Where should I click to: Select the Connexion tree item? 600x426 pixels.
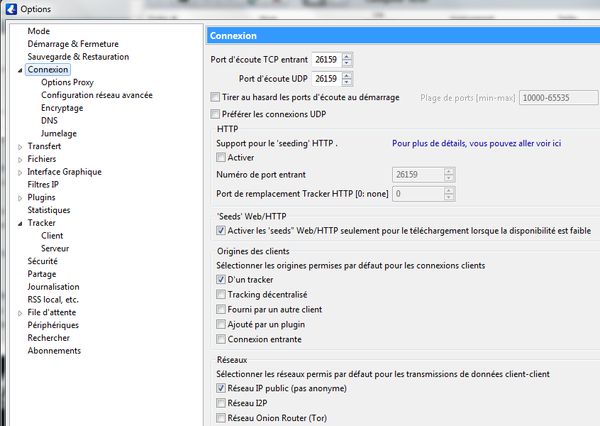(x=48, y=69)
